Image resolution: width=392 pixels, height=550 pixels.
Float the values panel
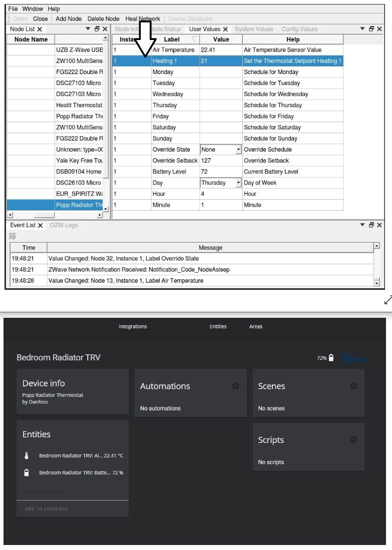click(371, 29)
